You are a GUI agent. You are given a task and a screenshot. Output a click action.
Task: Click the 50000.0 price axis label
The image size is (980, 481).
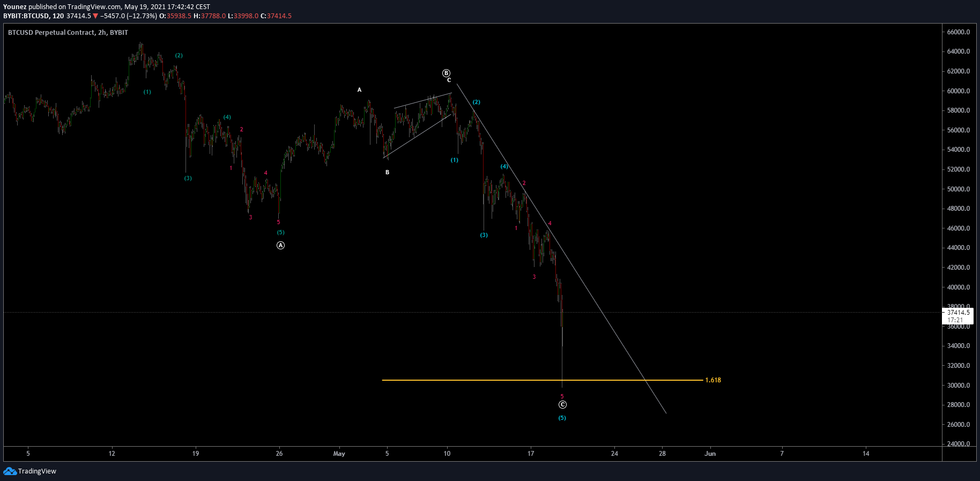[x=959, y=189]
